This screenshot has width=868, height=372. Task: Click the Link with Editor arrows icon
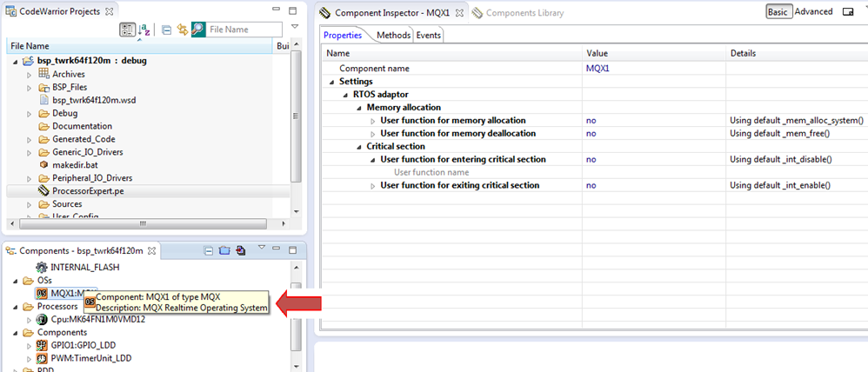(x=182, y=30)
